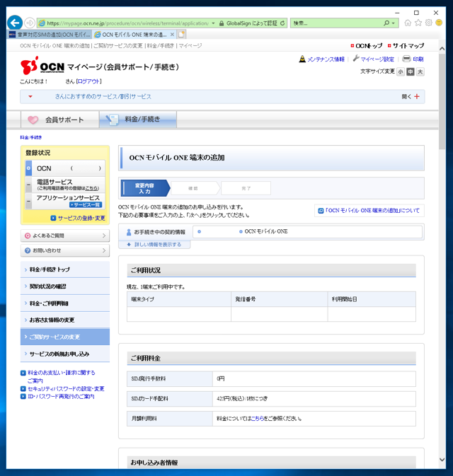Click the refresh icon in address bar
This screenshot has height=476, width=453.
282,23
